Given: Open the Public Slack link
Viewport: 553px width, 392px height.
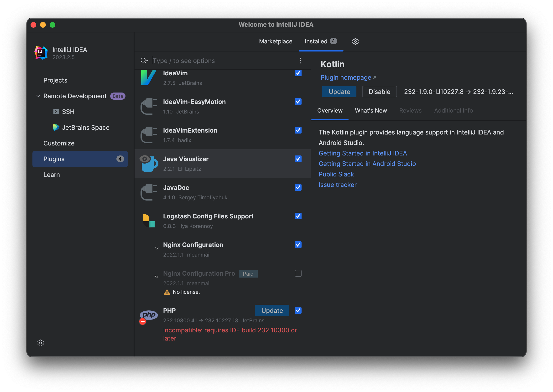Looking at the screenshot, I should (336, 174).
